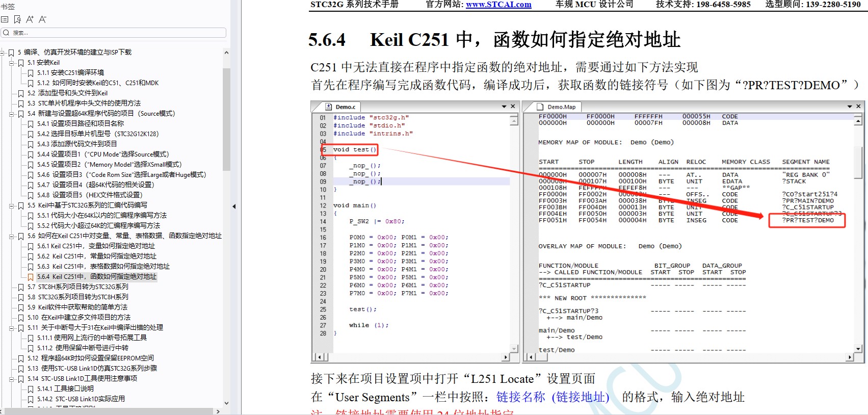The image size is (868, 415).
Task: Open the www.STCAI.com website link
Action: (498, 5)
